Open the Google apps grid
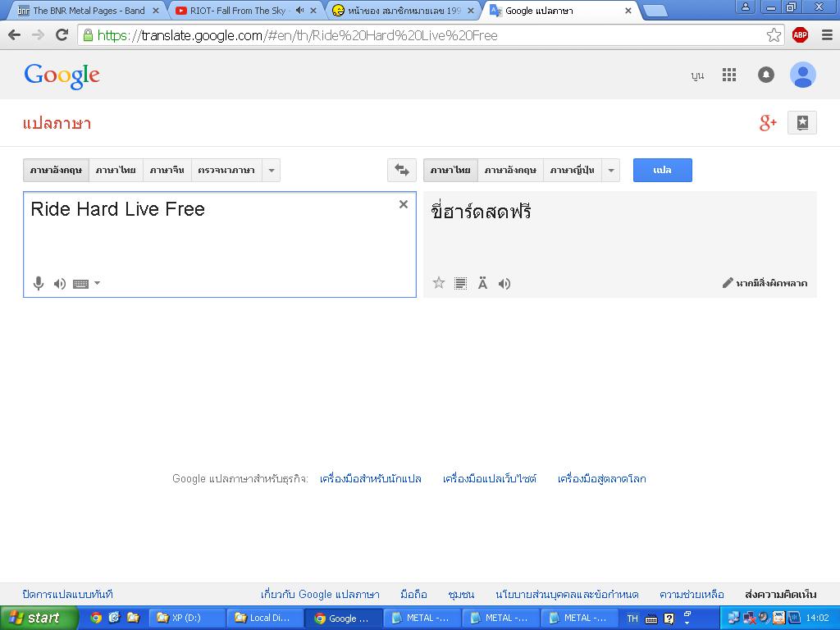 pos(729,75)
